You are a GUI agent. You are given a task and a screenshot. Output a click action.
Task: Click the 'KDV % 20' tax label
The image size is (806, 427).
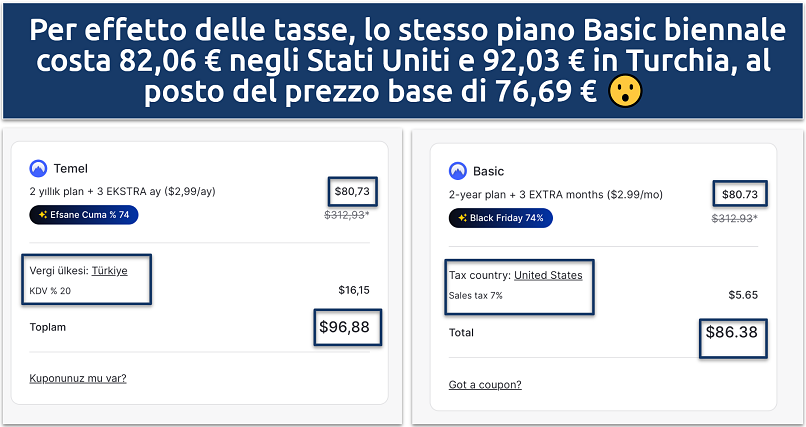51,291
